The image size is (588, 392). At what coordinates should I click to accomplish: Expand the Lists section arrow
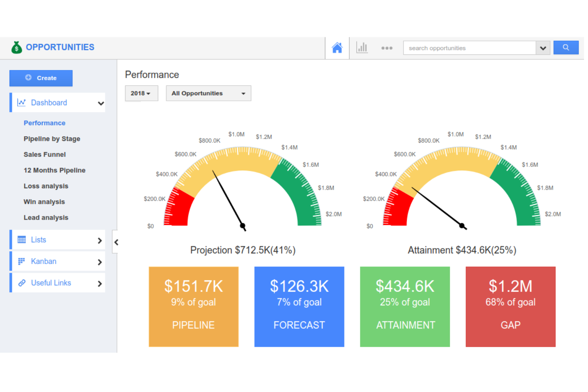(x=100, y=240)
